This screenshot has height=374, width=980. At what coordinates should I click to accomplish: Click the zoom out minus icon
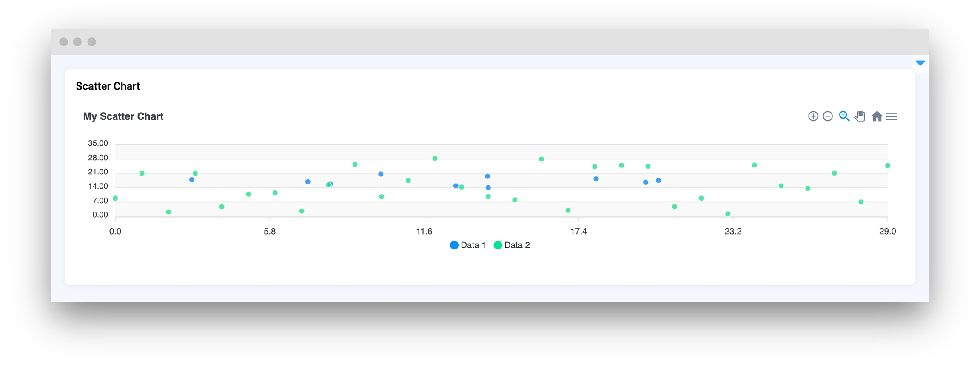(828, 116)
